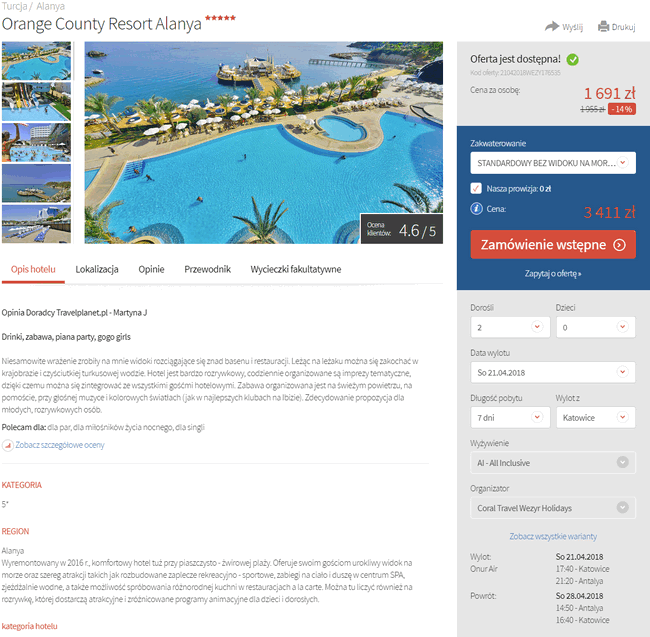Screen dimensions: 650x637
Task: Click the green availability checkmark icon
Action: (x=572, y=60)
